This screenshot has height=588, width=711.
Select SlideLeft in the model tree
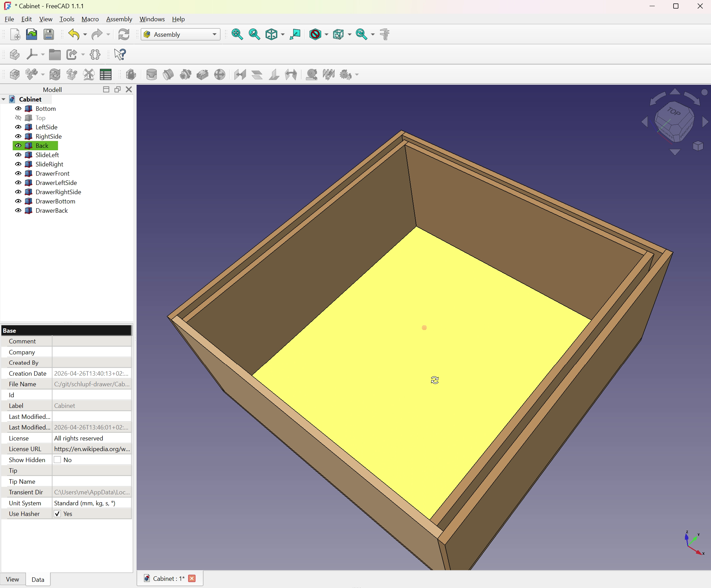[47, 155]
